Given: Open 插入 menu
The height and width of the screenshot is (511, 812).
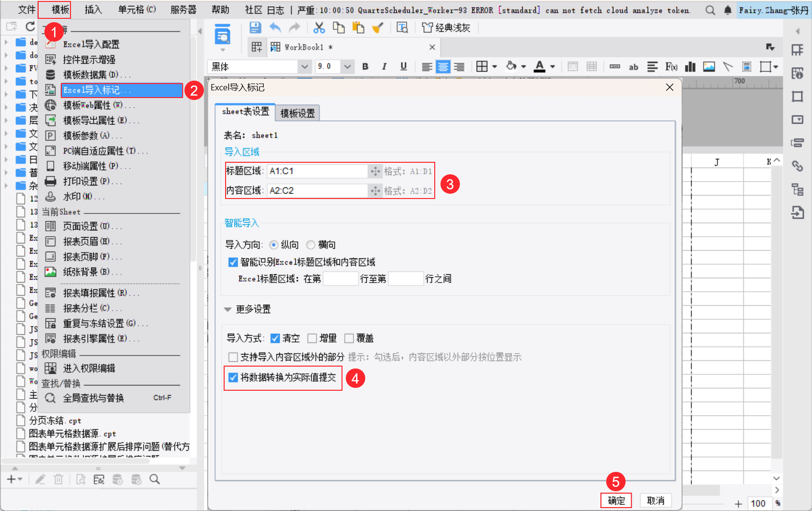Looking at the screenshot, I should 93,10.
